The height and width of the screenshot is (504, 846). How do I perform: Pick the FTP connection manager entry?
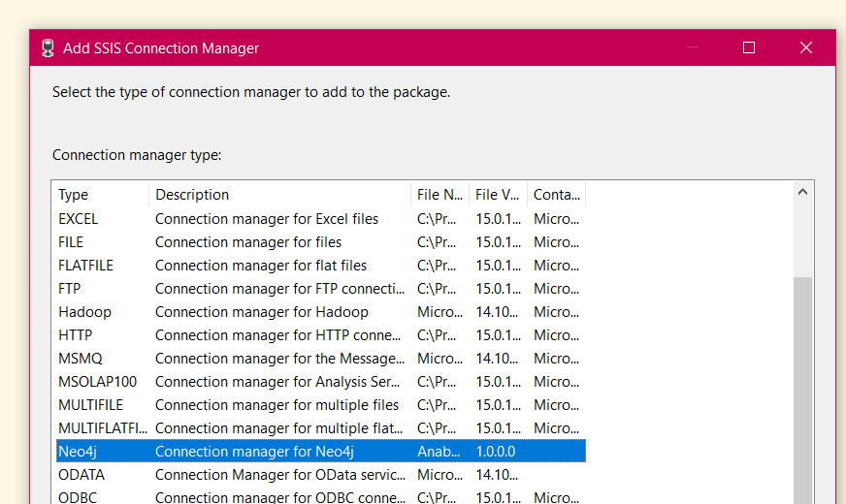pos(321,289)
